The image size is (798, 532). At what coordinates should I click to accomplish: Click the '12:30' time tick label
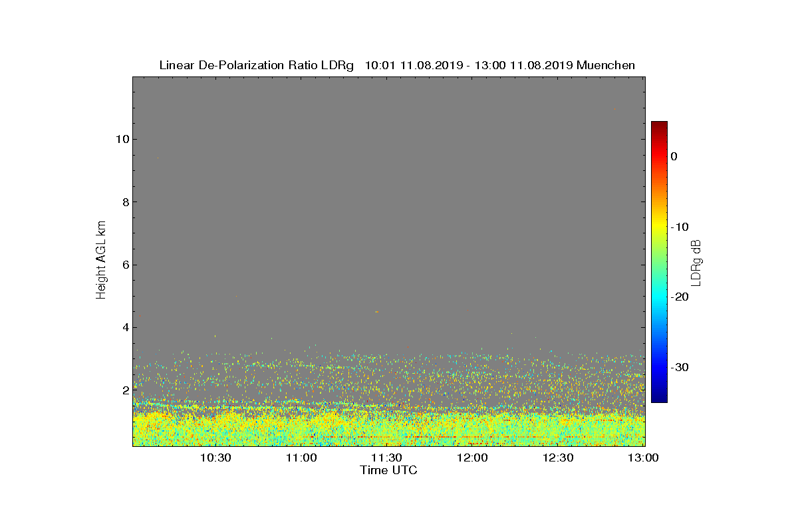tap(557, 458)
